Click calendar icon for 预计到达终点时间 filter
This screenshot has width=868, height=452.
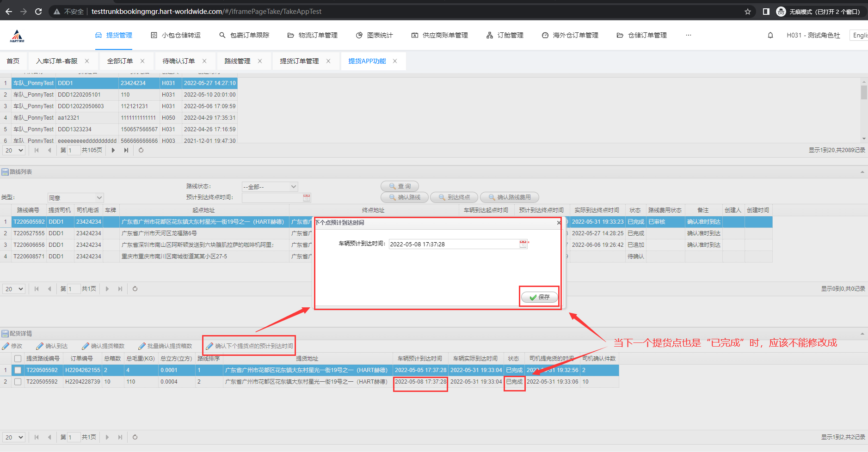pyautogui.click(x=306, y=198)
